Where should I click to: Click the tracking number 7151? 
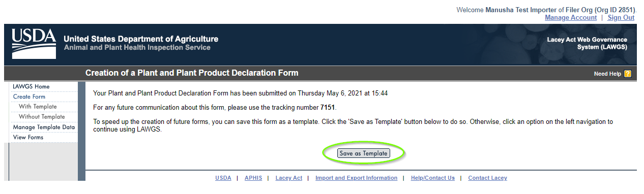328,108
